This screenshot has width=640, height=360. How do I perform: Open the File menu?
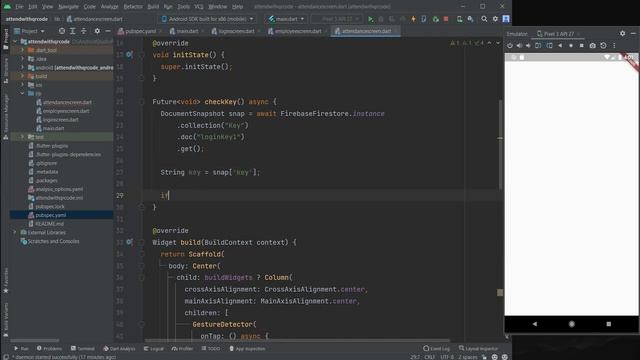click(x=19, y=7)
